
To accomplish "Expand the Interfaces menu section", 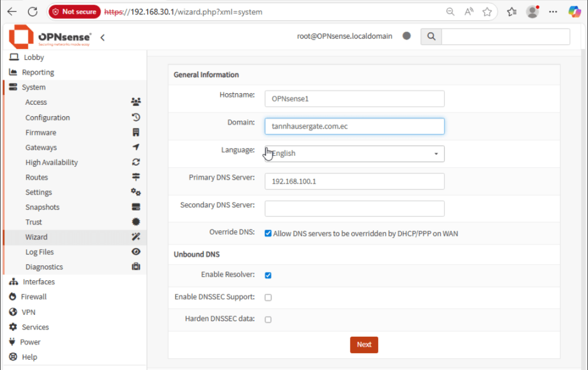I will click(x=39, y=282).
